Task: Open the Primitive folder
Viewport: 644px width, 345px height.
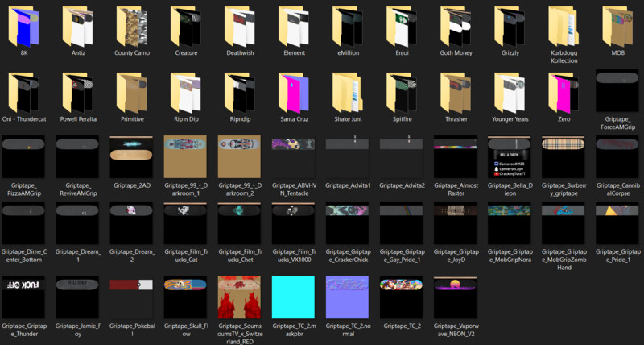Action: click(x=132, y=93)
